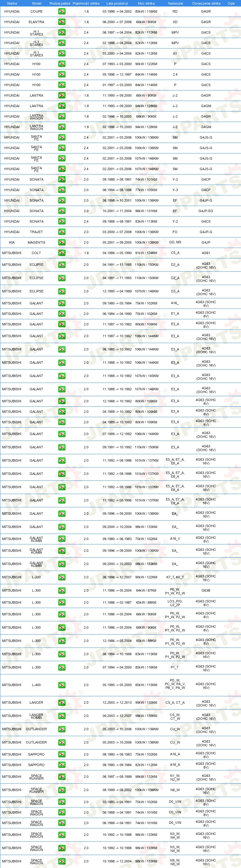Click the Marka column header
241x868 pixels.
[12, 3]
